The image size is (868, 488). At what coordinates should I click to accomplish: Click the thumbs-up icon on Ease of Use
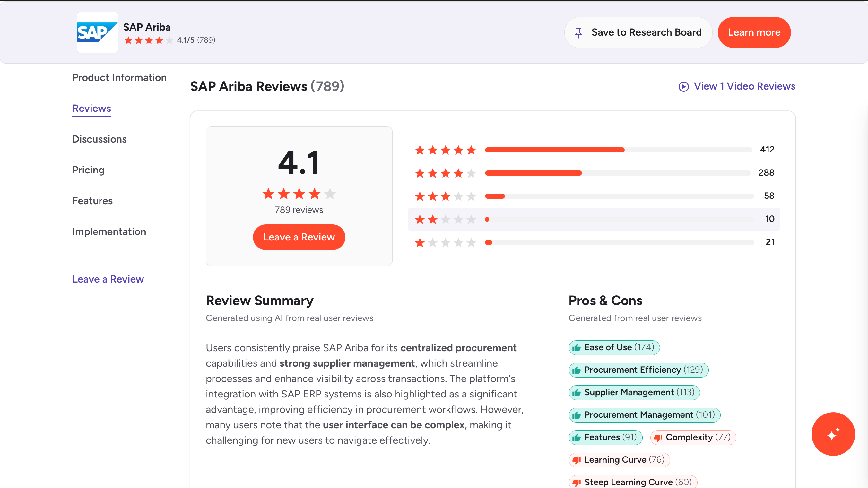576,348
